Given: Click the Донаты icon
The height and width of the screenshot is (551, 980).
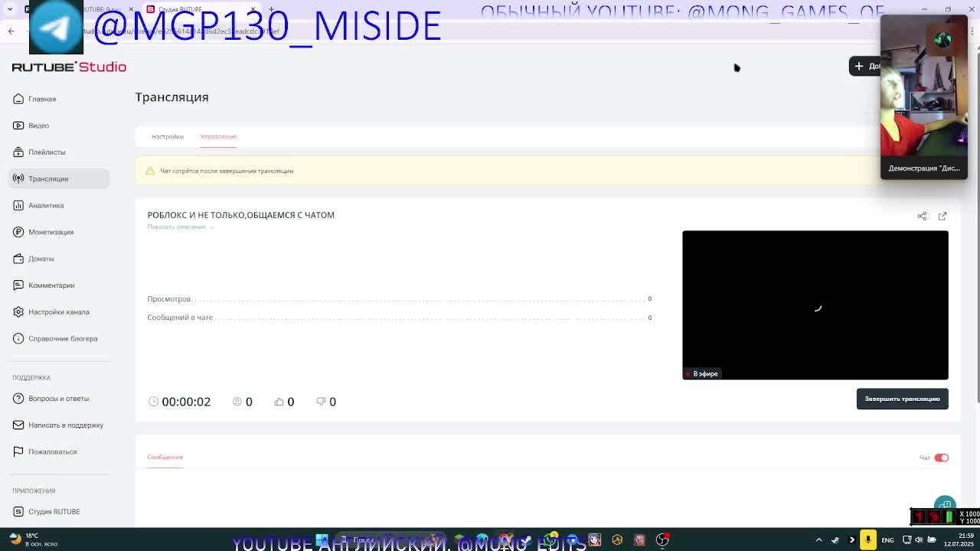Looking at the screenshot, I should tap(18, 259).
